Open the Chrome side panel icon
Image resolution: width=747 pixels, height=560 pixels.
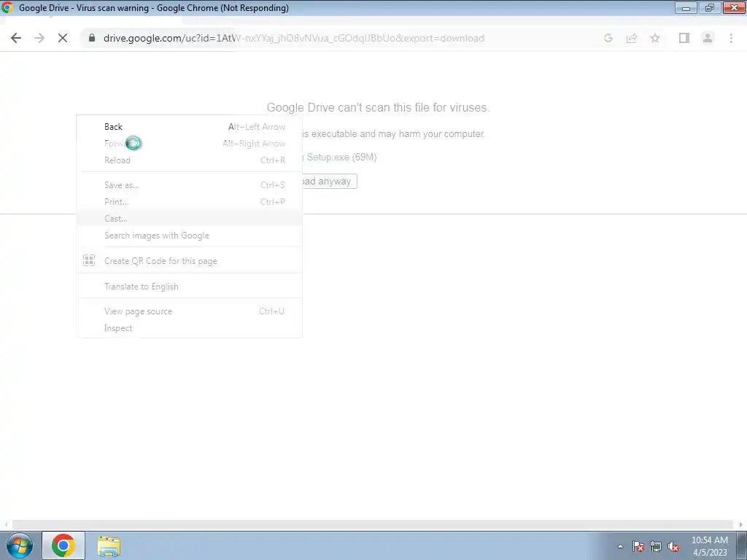(x=684, y=38)
